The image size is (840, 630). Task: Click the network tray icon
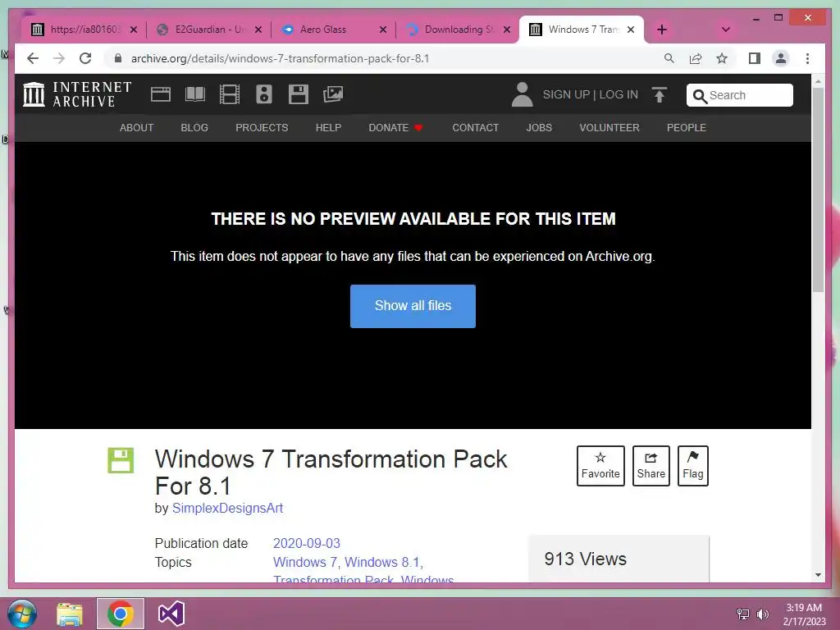point(743,614)
